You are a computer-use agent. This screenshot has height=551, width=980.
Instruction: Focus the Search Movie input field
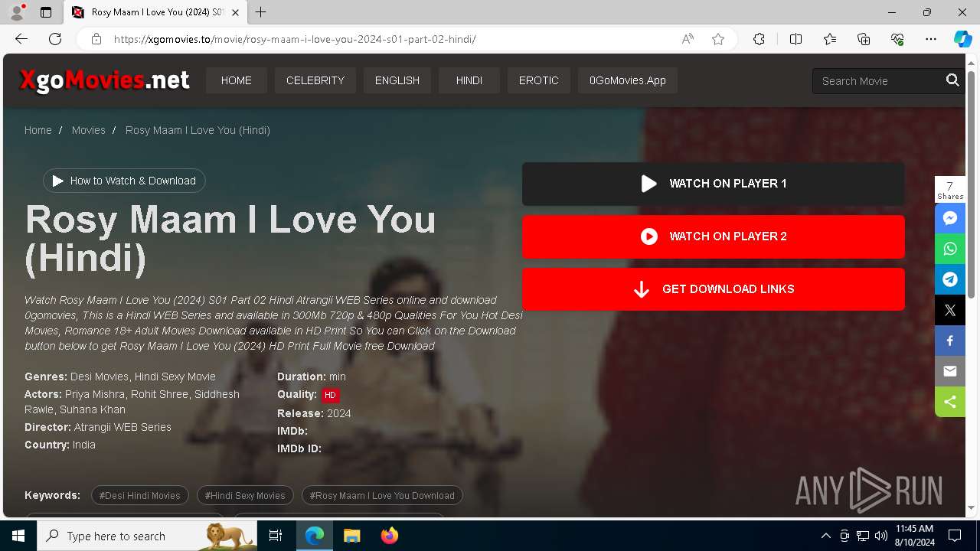(878, 80)
